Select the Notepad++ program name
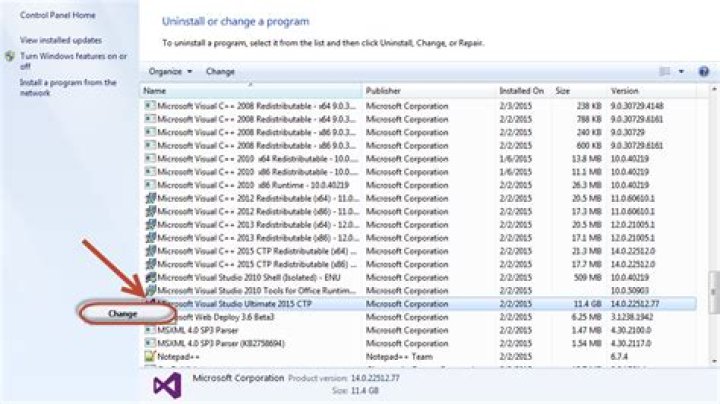 [x=179, y=356]
